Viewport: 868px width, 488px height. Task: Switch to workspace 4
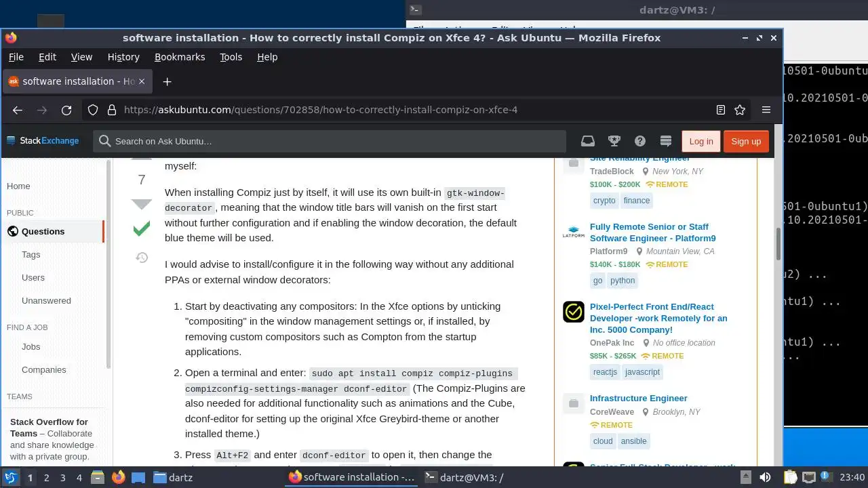pos(79,477)
